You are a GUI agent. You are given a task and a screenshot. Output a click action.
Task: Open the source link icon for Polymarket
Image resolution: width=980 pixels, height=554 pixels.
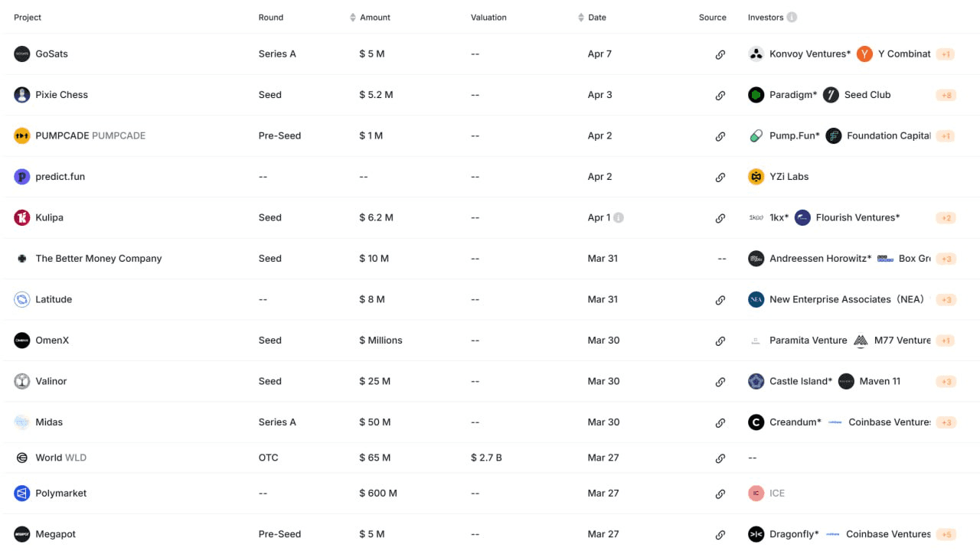tap(720, 494)
